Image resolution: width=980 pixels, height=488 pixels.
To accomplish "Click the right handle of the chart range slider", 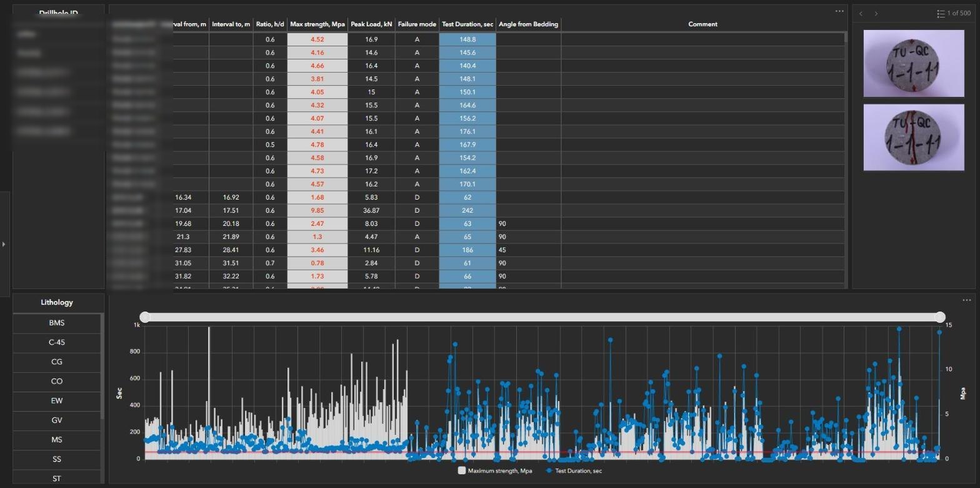I will pos(940,317).
